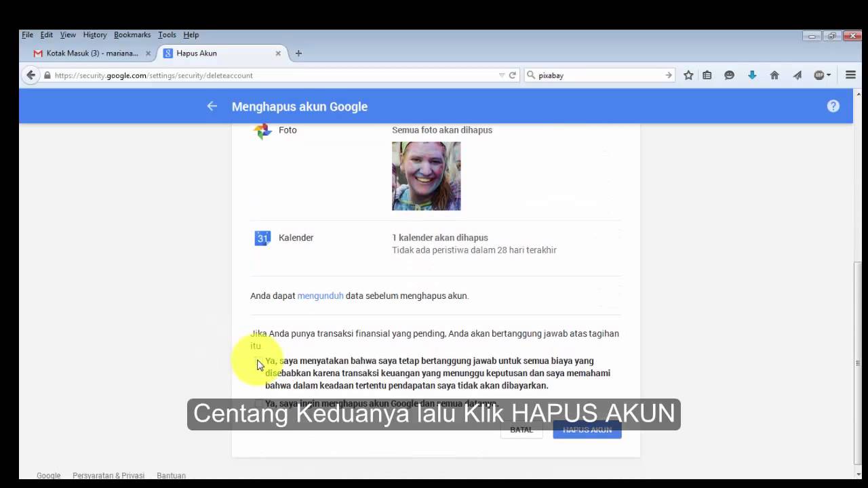868x488 pixels.
Task: Tick the 'Ya, saya ingin menghapus akun Google' checkbox
Action: click(x=258, y=404)
